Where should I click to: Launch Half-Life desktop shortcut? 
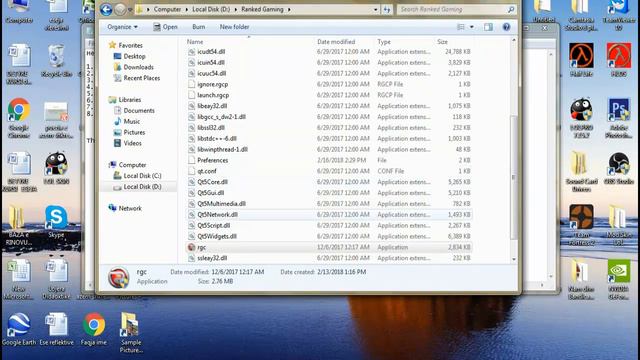pos(581,60)
